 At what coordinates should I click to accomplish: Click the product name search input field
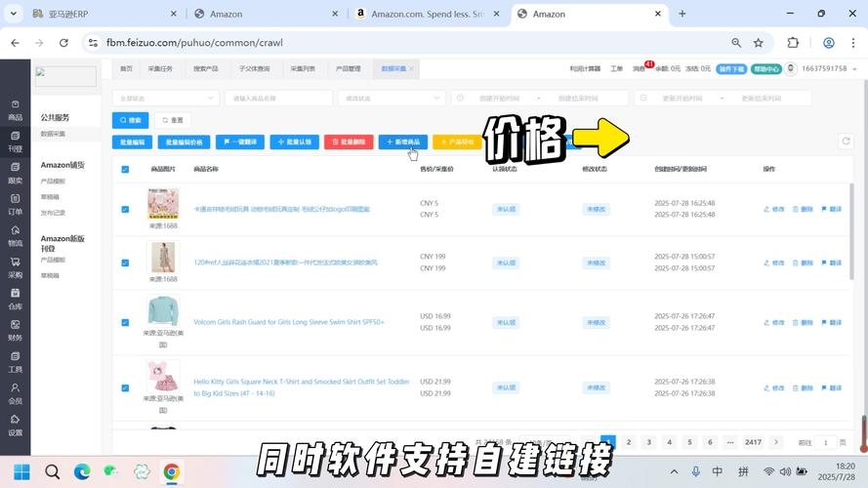coord(278,98)
